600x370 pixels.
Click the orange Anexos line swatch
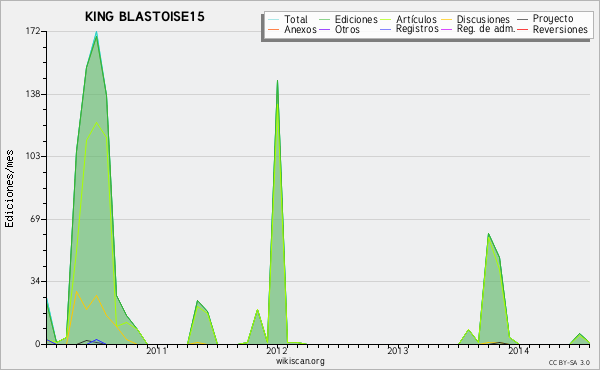274,29
